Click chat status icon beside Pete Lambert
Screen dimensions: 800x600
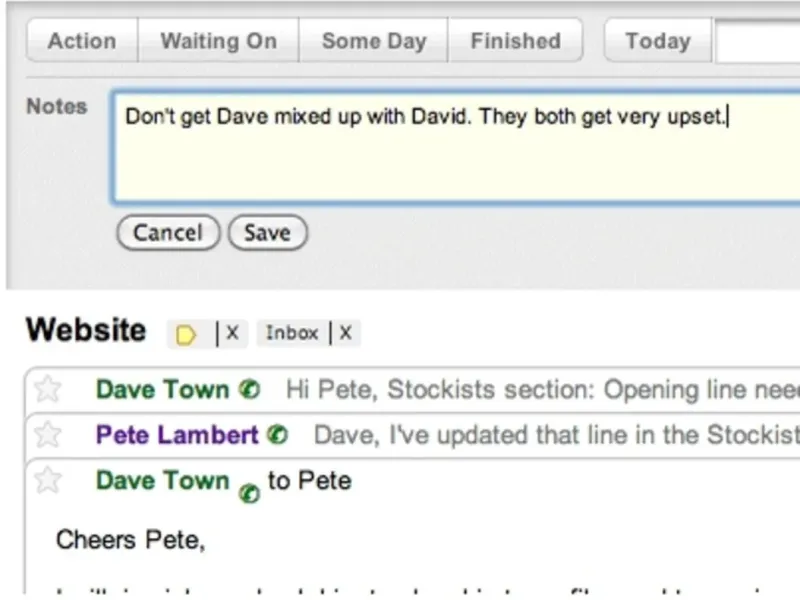click(279, 435)
